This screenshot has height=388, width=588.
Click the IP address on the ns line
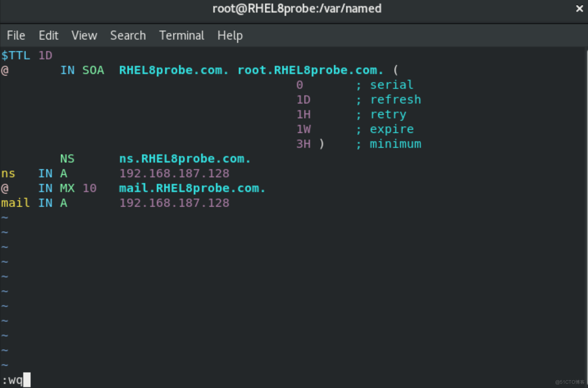click(174, 173)
